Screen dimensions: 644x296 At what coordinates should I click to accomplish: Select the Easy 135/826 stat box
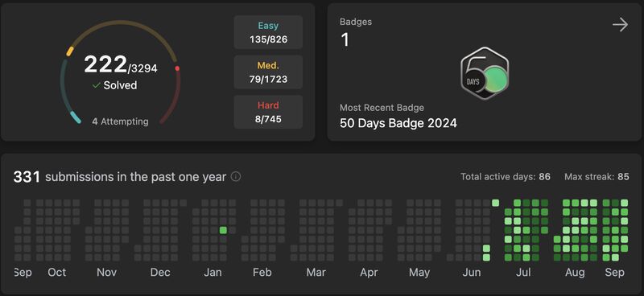click(x=268, y=32)
